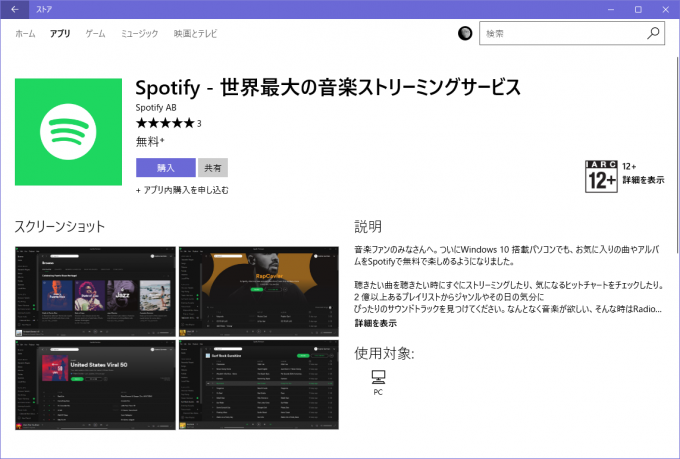Click the 使用対象: heading

pyautogui.click(x=384, y=353)
